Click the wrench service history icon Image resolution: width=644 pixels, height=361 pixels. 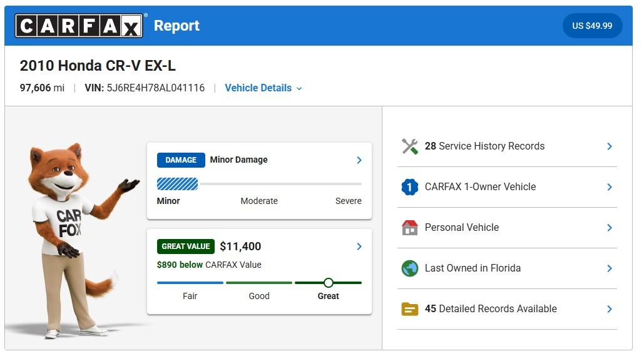(x=409, y=146)
